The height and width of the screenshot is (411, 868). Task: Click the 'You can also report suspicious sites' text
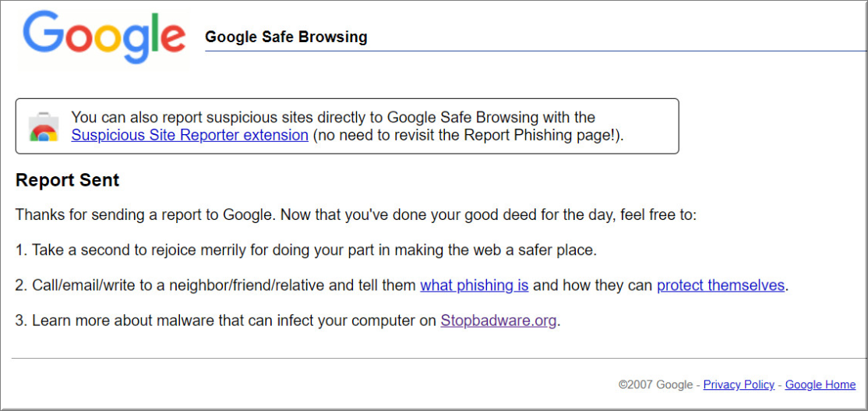(333, 118)
